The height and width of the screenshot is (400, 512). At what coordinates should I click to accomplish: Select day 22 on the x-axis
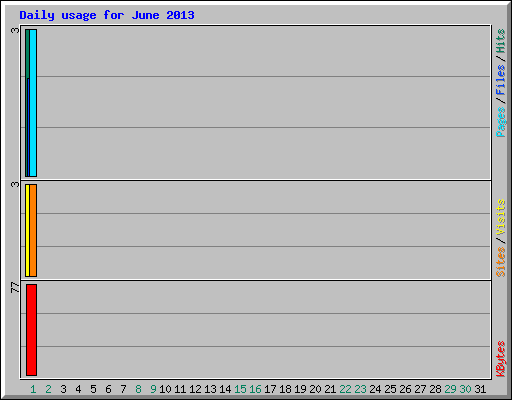tap(345, 389)
